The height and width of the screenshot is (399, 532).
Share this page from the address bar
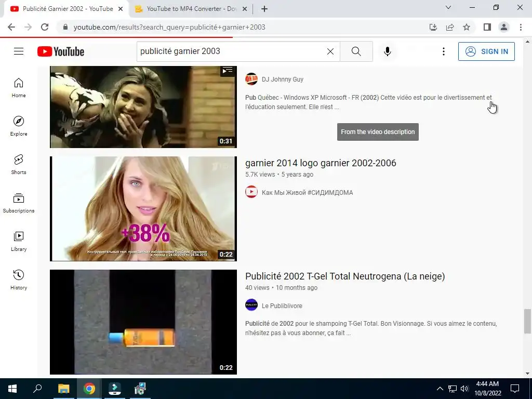(x=450, y=27)
